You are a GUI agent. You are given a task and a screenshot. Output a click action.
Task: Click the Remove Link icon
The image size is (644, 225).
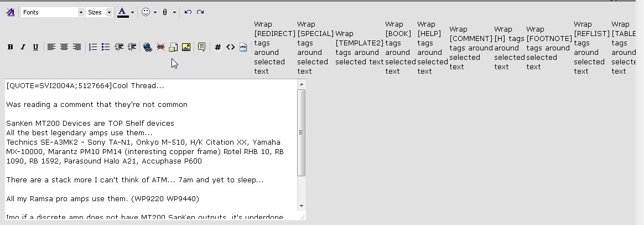point(160,47)
